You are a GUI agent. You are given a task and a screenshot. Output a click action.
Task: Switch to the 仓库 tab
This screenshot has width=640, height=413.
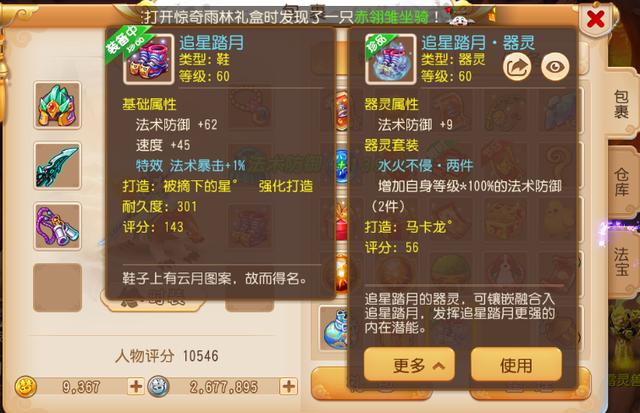pos(621,182)
